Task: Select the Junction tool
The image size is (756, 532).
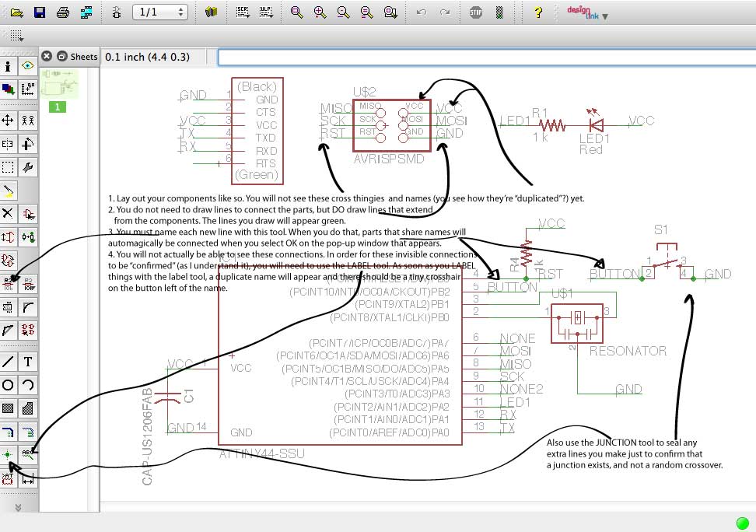Action: pos(8,454)
